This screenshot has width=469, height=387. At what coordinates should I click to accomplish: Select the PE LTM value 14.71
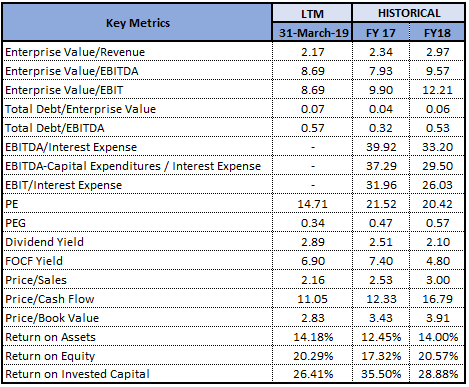point(313,204)
